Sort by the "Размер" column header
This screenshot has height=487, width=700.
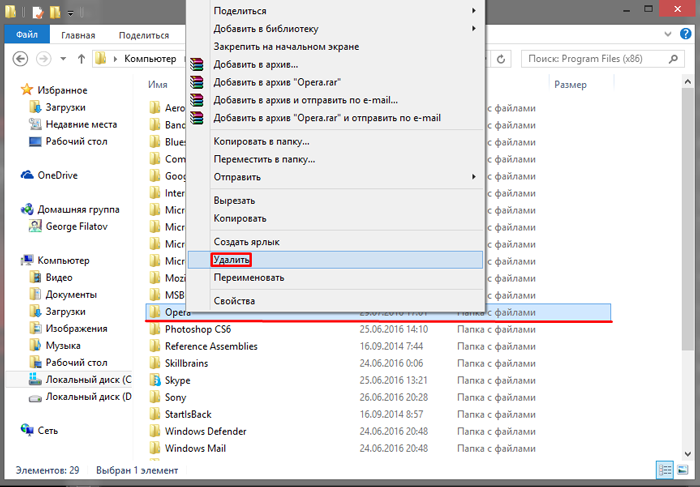(570, 85)
